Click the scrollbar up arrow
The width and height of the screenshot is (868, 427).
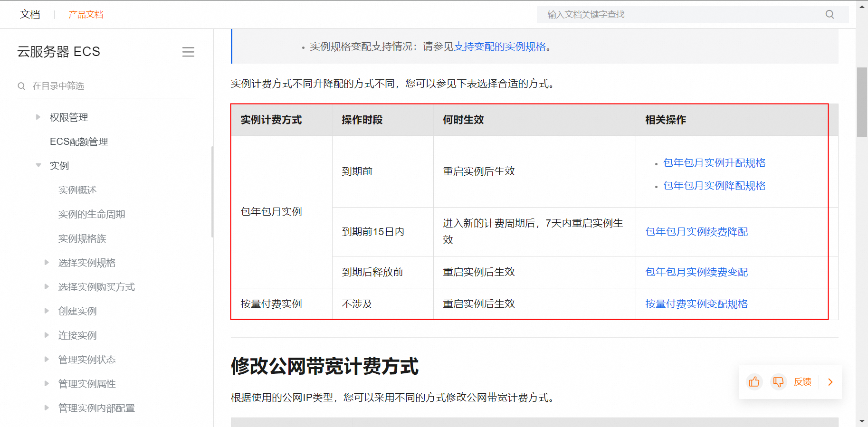[862, 7]
